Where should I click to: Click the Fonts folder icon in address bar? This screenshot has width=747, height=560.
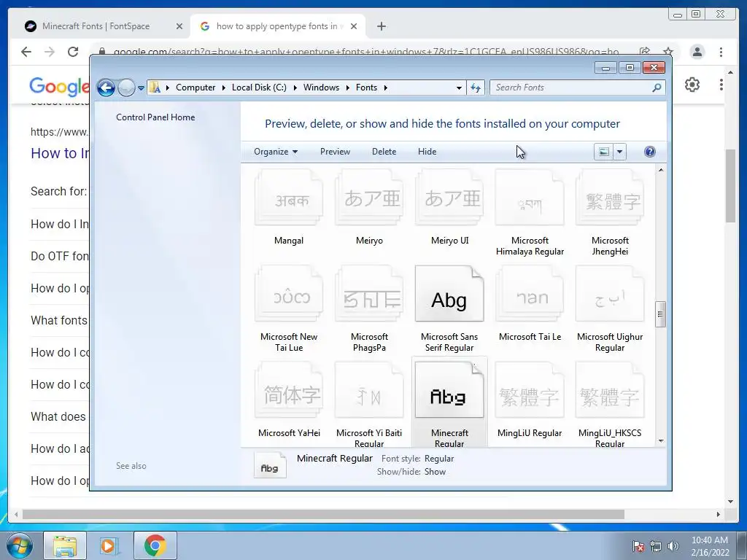155,87
